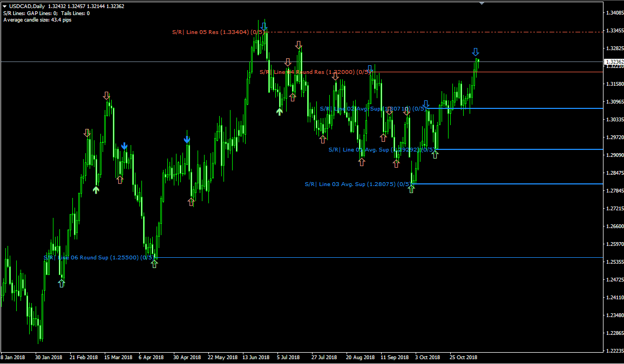Select blue down arrow where Line 04 Round Res starts
This screenshot has width=624, height=364.
pyautogui.click(x=370, y=68)
